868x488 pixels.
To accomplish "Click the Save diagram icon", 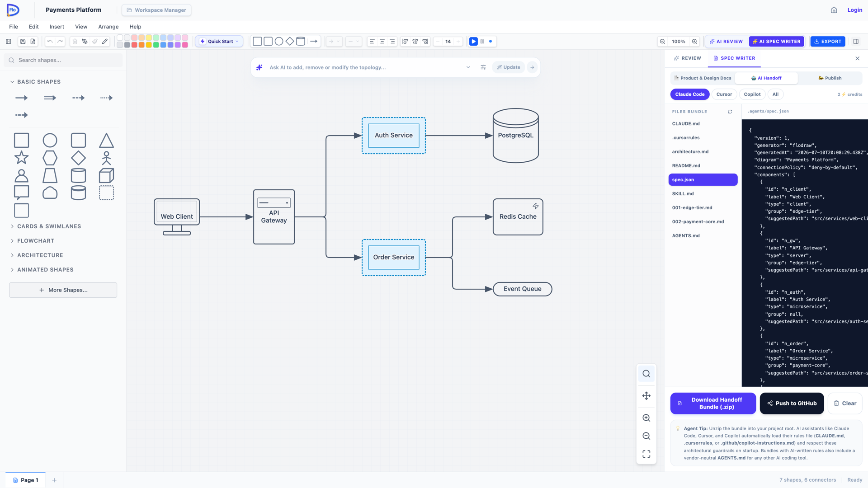I will click(23, 42).
